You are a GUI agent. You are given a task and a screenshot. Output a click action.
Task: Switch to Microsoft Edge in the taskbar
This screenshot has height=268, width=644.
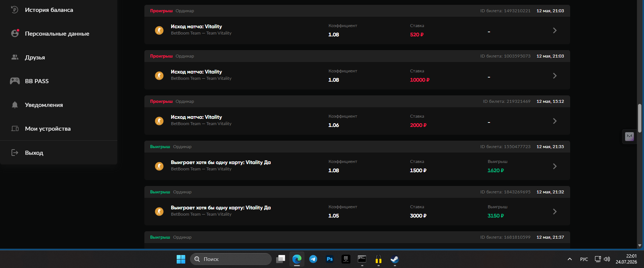[x=297, y=259]
